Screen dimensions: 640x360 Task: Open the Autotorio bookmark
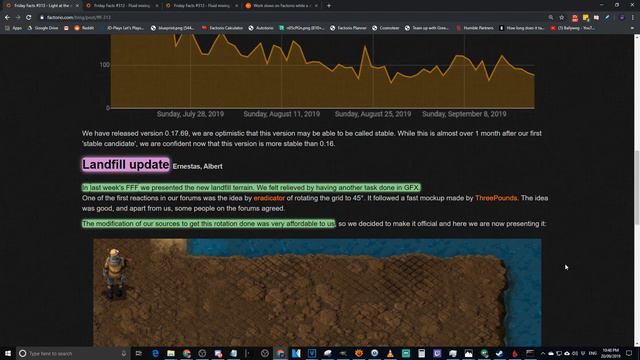(261, 28)
